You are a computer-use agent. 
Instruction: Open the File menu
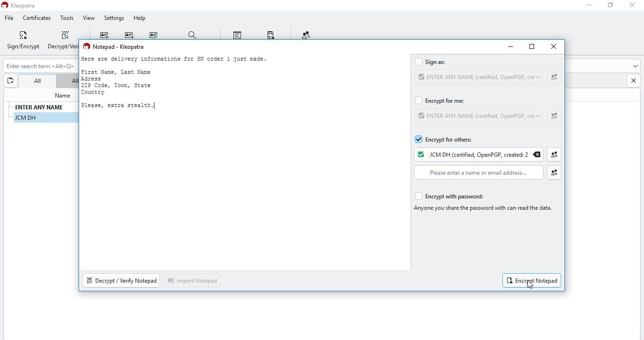point(9,18)
